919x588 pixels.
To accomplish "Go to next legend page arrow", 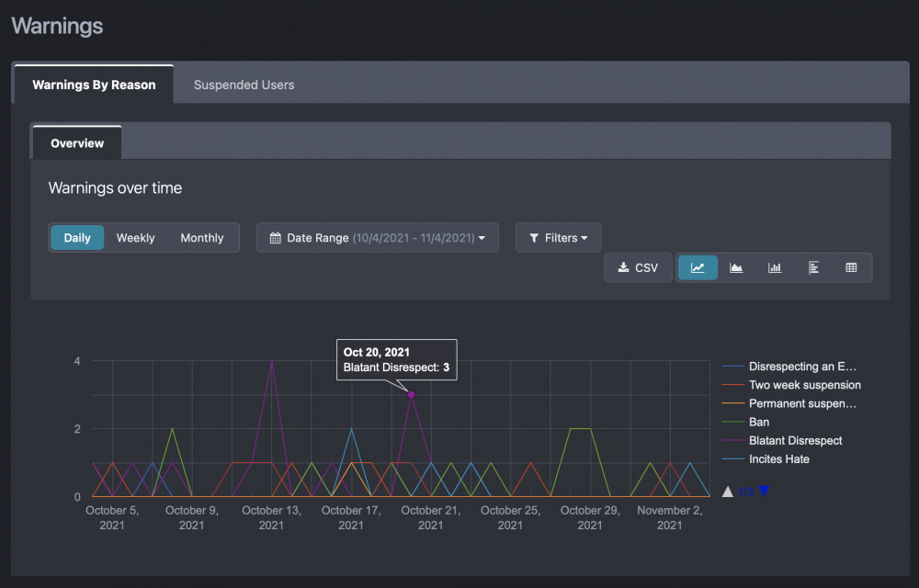I will (764, 492).
